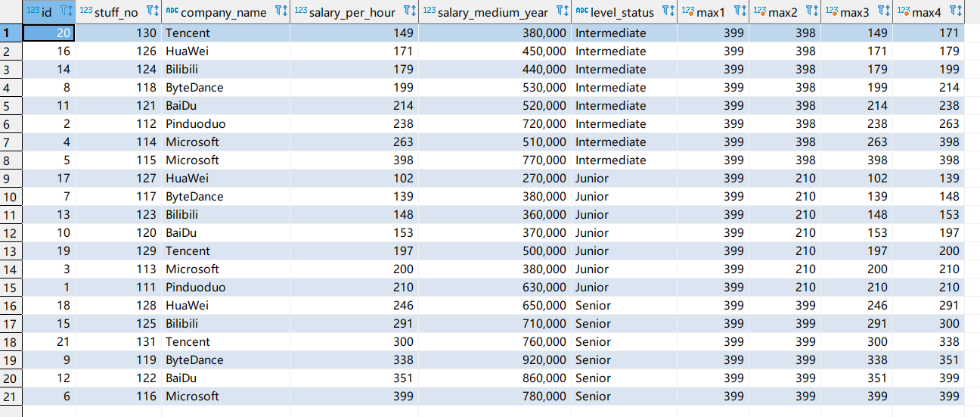Click the numeric type icon beside salary_per_hour

click(301, 11)
